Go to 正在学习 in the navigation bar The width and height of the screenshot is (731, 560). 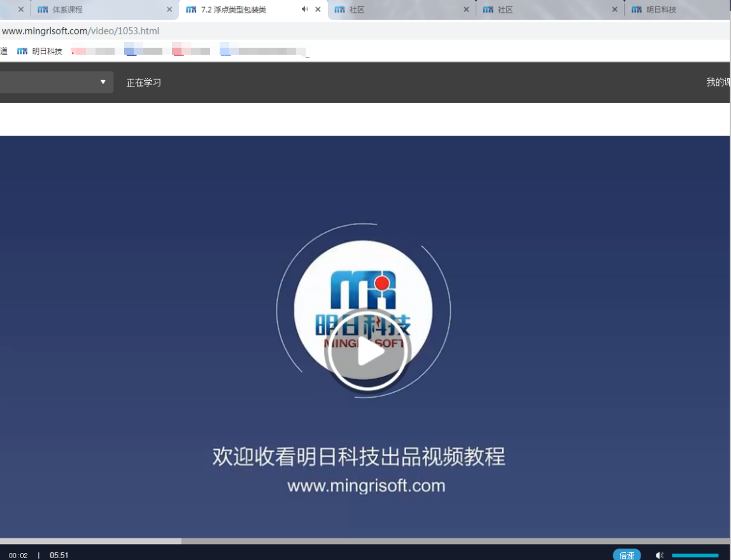144,83
